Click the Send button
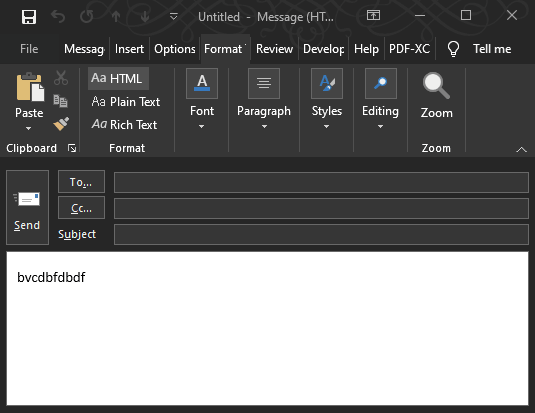Screen dimensions: 535x413 [28, 208]
